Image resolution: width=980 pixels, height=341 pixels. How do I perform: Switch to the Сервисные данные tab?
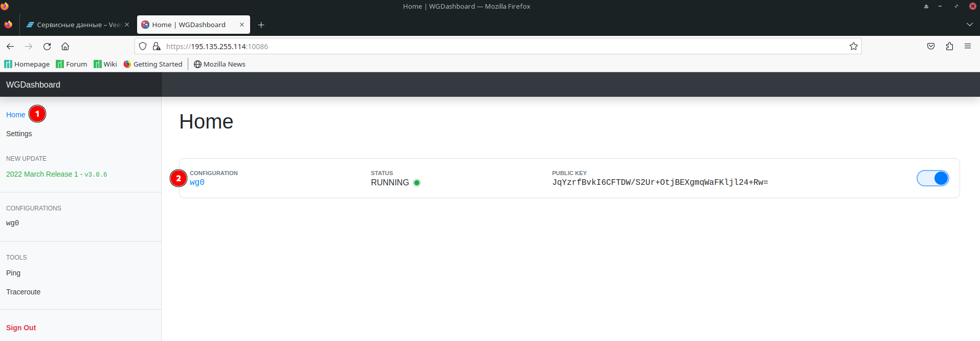click(x=77, y=25)
